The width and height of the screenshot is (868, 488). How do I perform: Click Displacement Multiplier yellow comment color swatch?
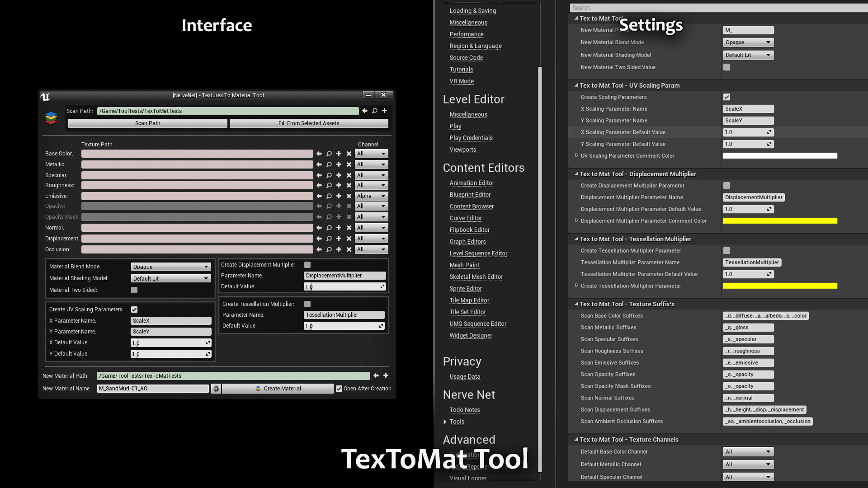[x=780, y=221]
